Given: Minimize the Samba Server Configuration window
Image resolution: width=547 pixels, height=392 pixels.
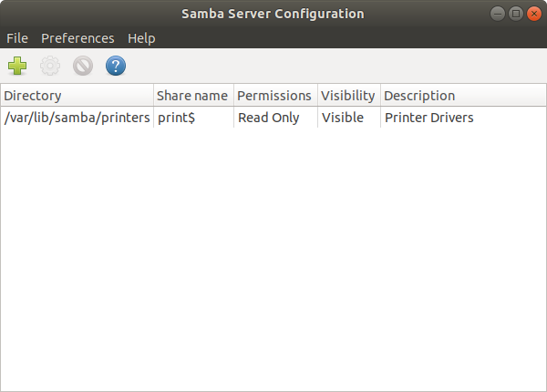Looking at the screenshot, I should (498, 14).
